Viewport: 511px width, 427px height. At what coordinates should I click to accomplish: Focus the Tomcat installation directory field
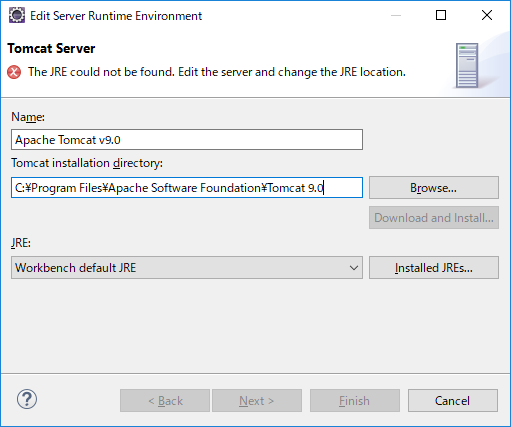point(187,187)
